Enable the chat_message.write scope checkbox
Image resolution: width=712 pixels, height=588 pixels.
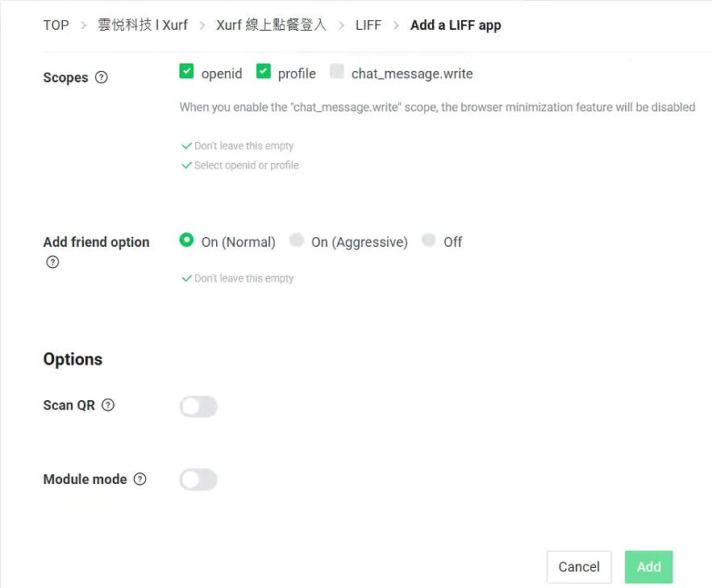coord(336,71)
